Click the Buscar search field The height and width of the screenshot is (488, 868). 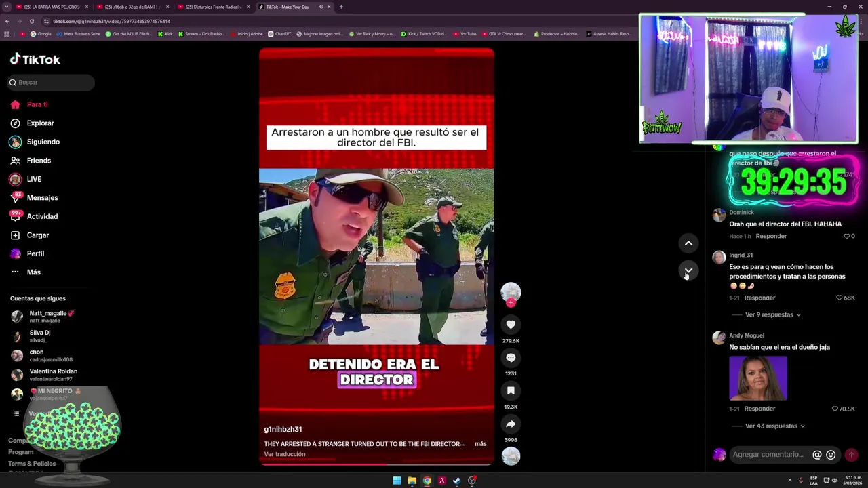(x=52, y=82)
